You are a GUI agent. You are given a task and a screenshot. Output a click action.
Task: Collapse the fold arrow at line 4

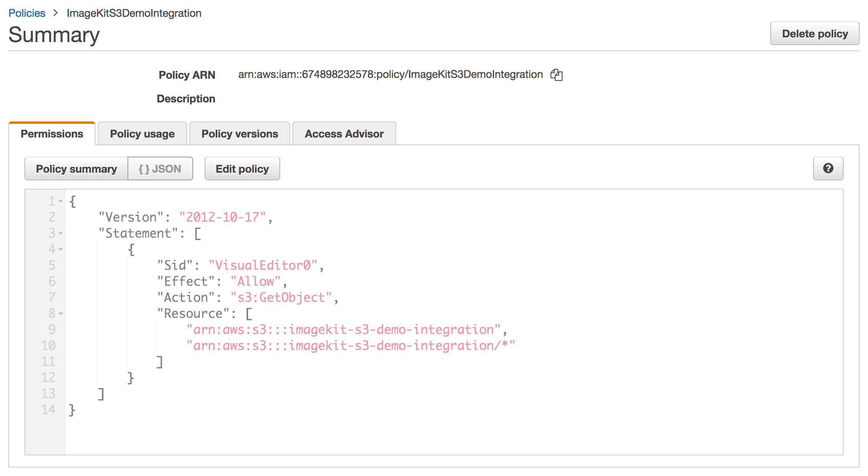point(61,249)
